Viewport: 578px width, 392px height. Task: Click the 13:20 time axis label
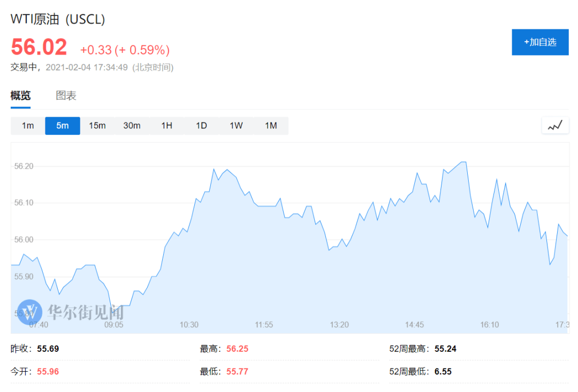point(339,325)
